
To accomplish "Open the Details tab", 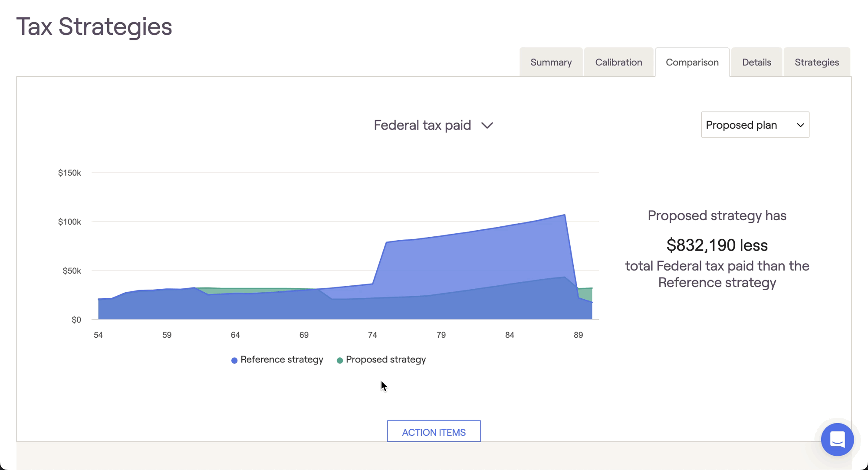I will (756, 62).
